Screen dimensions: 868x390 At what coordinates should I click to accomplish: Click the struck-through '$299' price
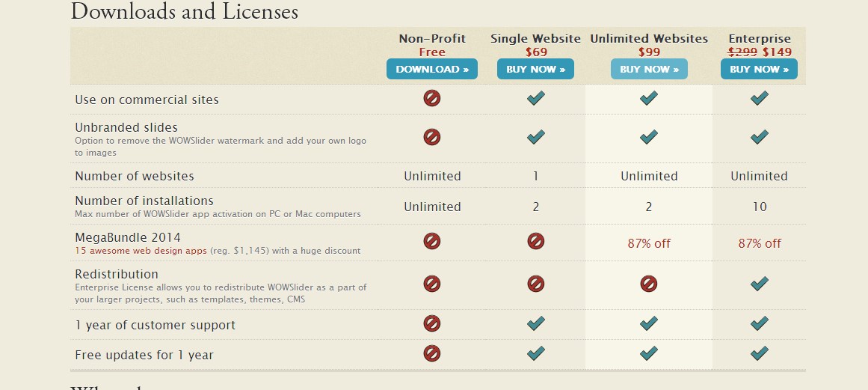point(742,52)
